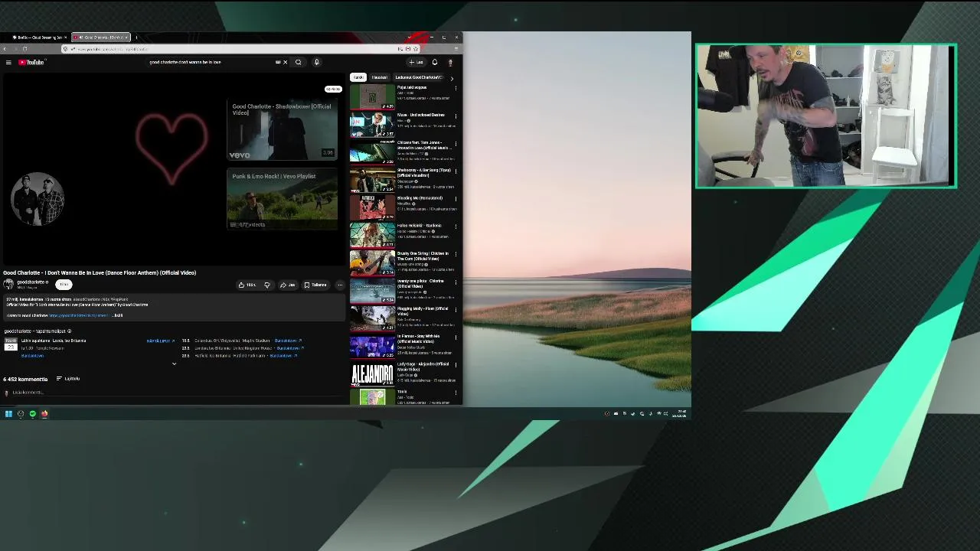
Task: Expand the description with ...lisää
Action: (117, 315)
